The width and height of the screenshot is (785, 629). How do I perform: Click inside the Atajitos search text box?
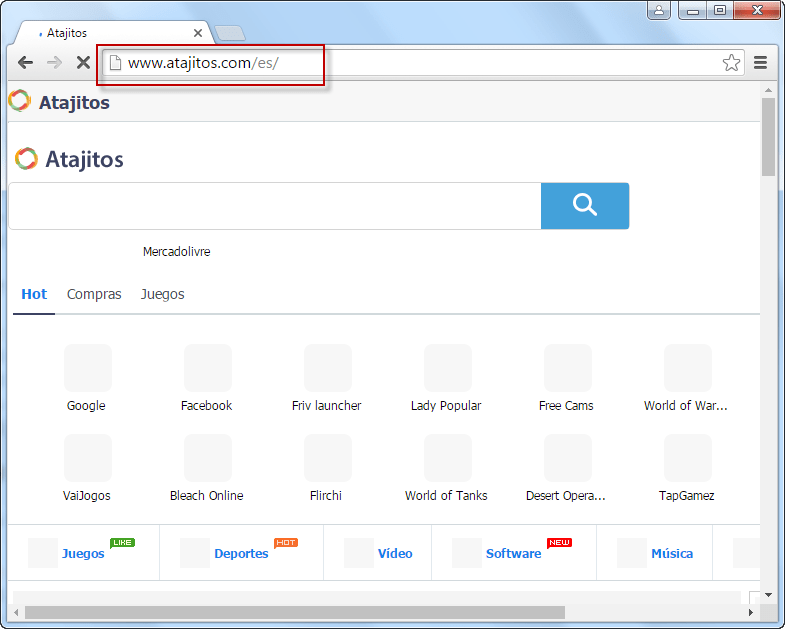point(275,206)
